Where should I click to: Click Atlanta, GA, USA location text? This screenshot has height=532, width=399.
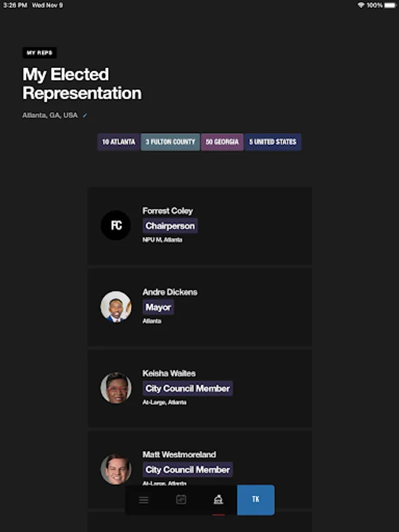50,115
